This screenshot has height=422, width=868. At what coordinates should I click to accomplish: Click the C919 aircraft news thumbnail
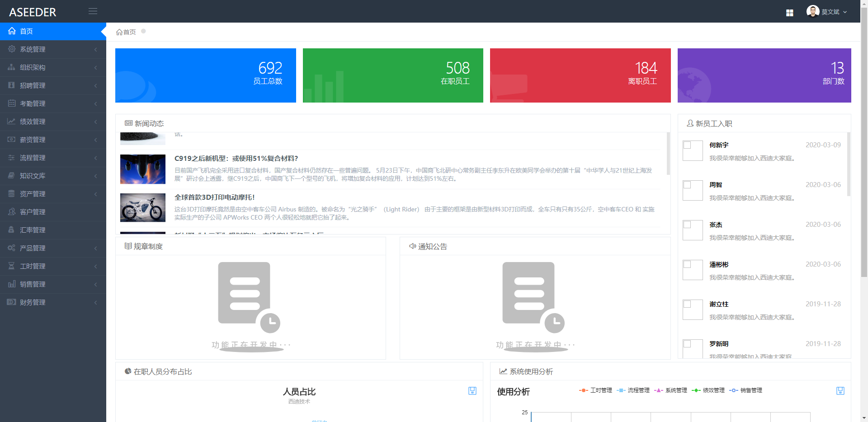tap(143, 169)
